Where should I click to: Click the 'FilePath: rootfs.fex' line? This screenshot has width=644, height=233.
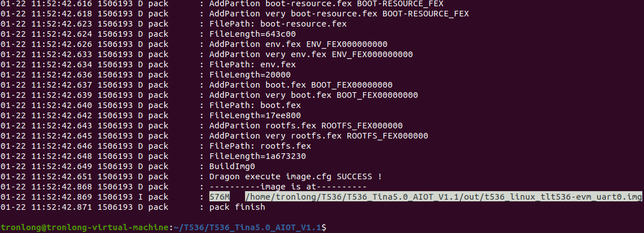click(260, 146)
